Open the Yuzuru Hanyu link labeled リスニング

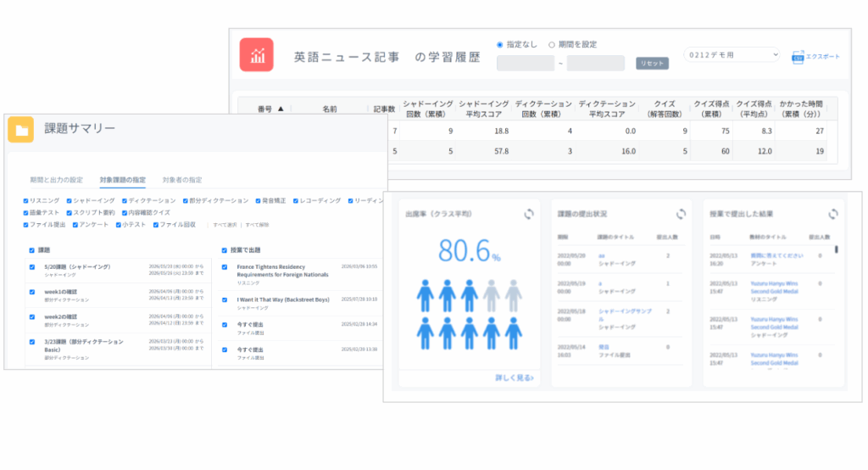pyautogui.click(x=775, y=287)
